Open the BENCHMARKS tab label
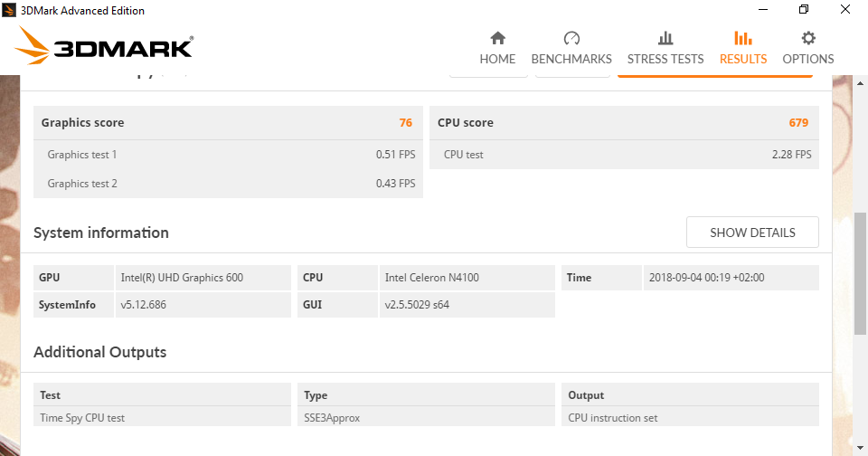 [x=571, y=59]
